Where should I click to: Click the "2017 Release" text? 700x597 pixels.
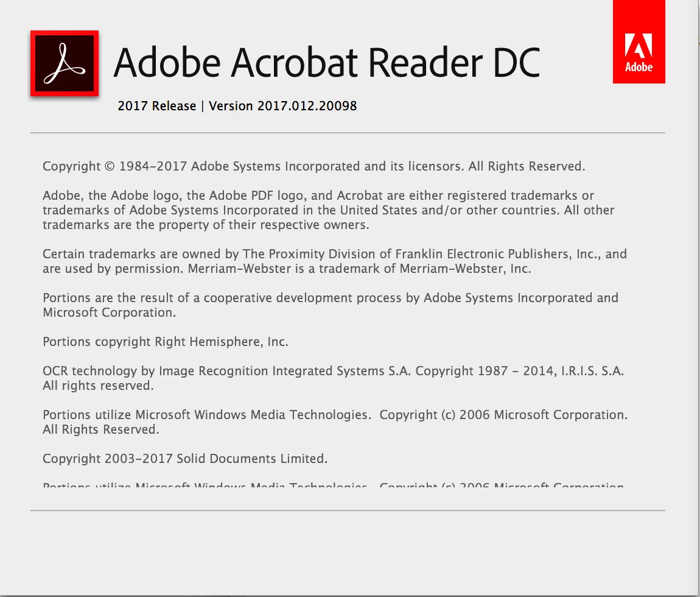[156, 106]
